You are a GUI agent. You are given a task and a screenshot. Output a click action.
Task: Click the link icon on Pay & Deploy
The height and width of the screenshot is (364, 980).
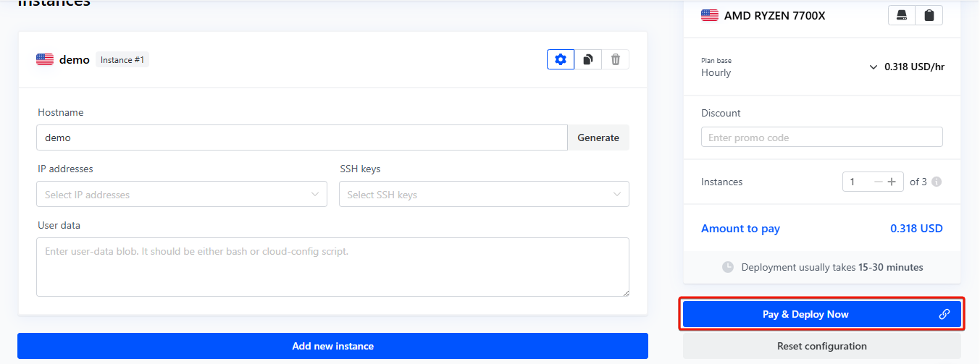pyautogui.click(x=945, y=314)
